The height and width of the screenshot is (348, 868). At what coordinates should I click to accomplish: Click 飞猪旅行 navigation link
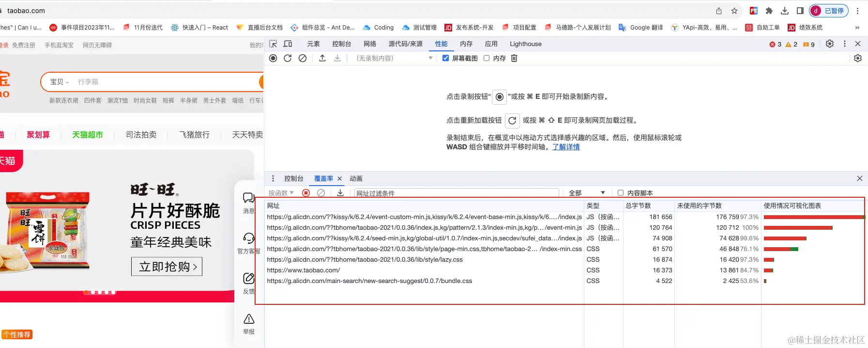tap(195, 135)
